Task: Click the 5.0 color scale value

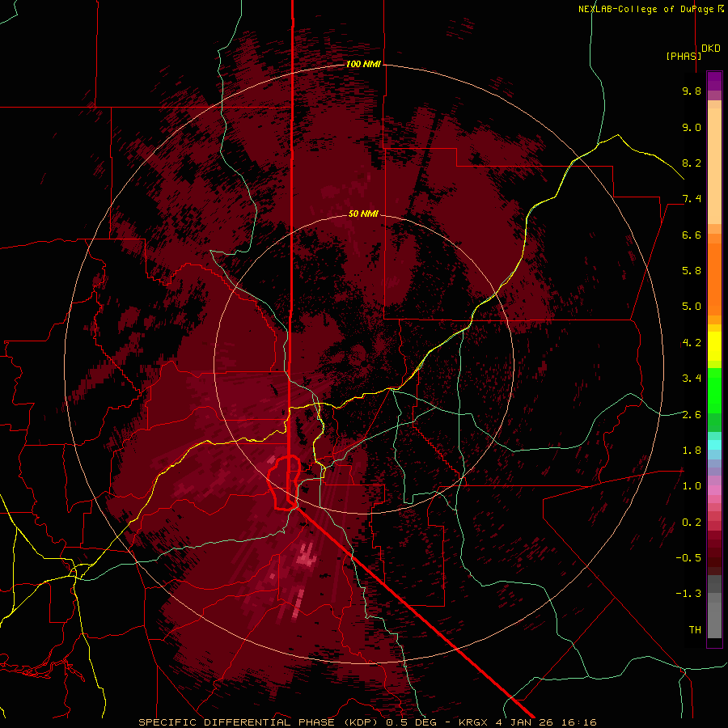Action: (x=692, y=307)
